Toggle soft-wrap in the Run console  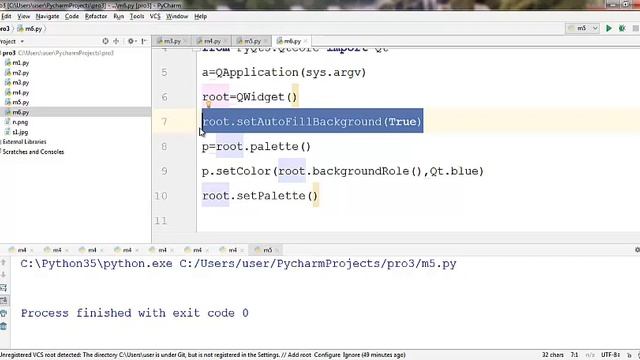4,288
